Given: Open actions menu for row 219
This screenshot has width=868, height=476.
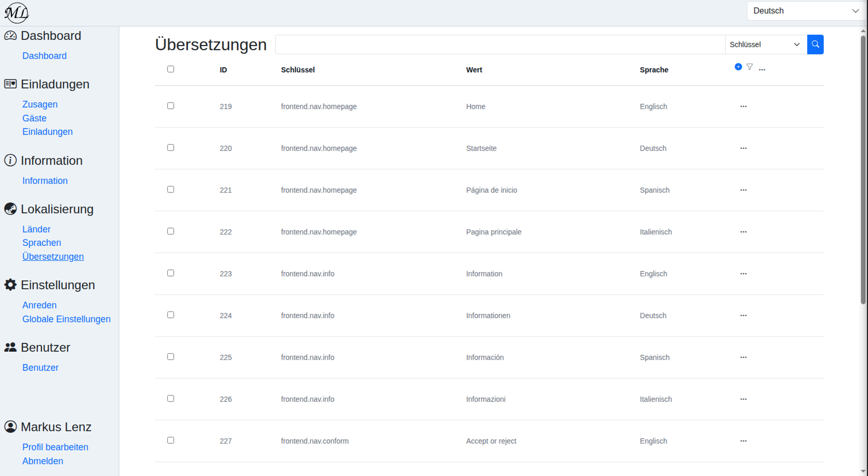Looking at the screenshot, I should pyautogui.click(x=743, y=106).
